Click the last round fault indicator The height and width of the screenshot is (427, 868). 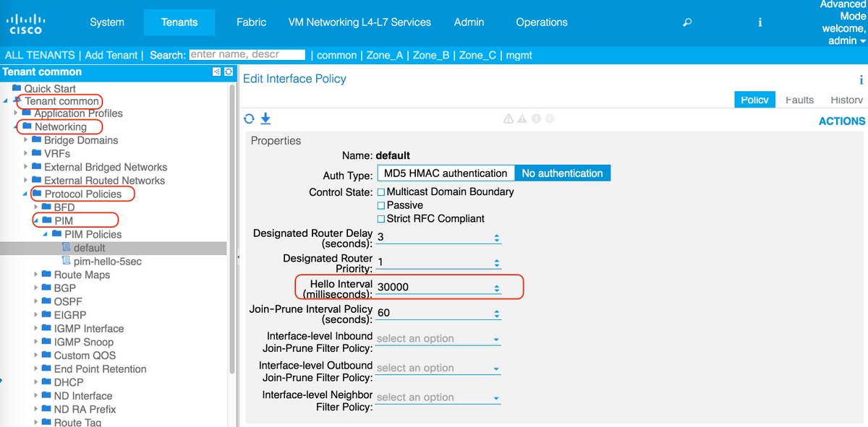pos(550,119)
